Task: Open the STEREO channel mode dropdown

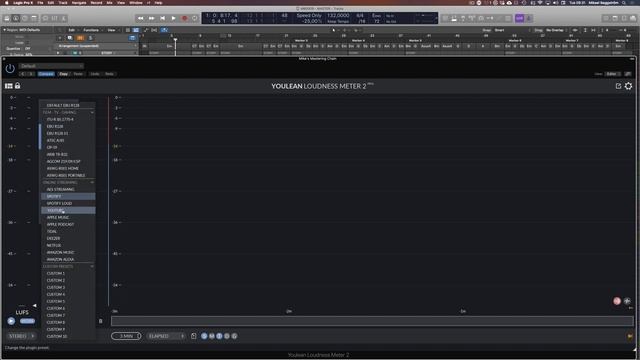Action: point(21,336)
